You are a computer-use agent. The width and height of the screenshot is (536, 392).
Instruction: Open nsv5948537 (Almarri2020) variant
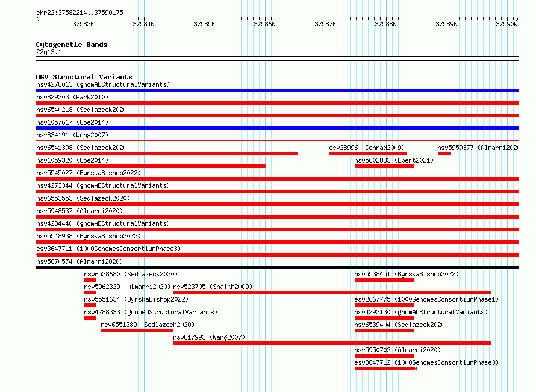[79, 211]
